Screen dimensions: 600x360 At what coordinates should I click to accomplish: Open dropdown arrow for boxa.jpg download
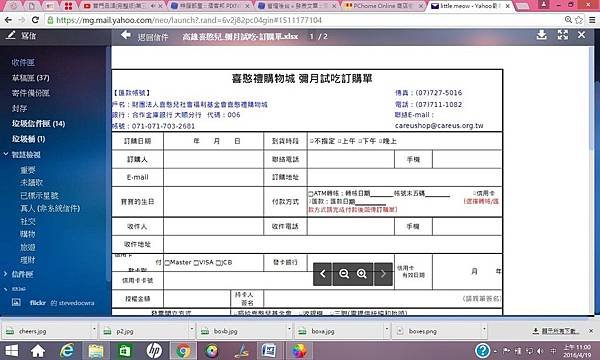386,328
